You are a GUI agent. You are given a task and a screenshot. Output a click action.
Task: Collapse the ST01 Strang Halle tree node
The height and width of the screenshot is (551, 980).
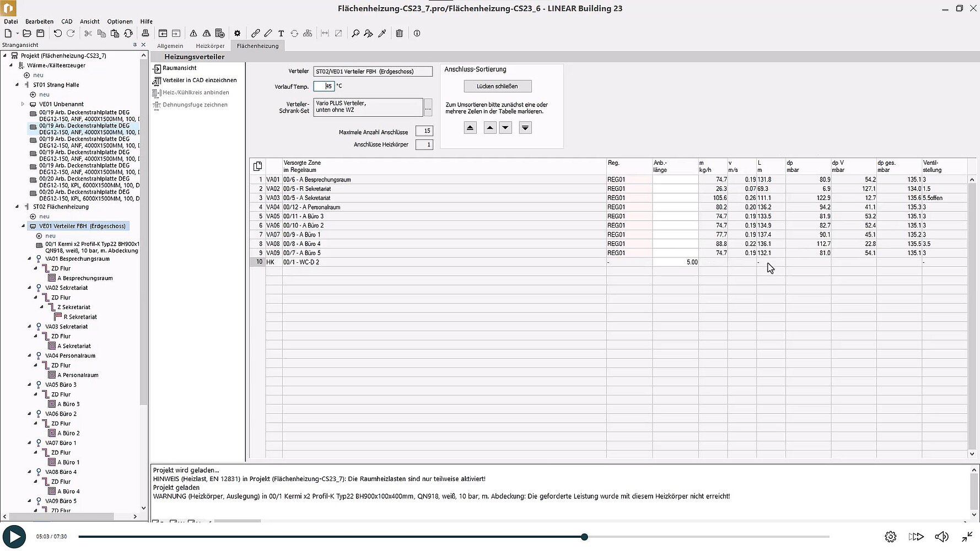17,85
